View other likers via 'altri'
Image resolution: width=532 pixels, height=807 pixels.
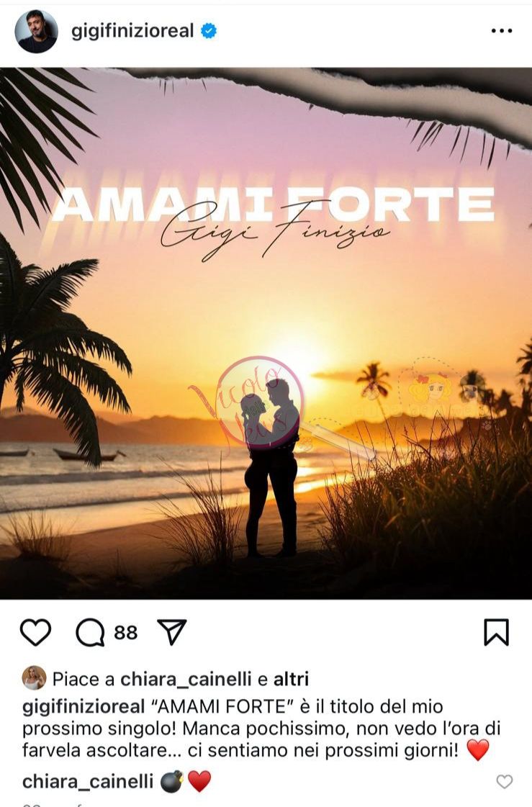(291, 680)
